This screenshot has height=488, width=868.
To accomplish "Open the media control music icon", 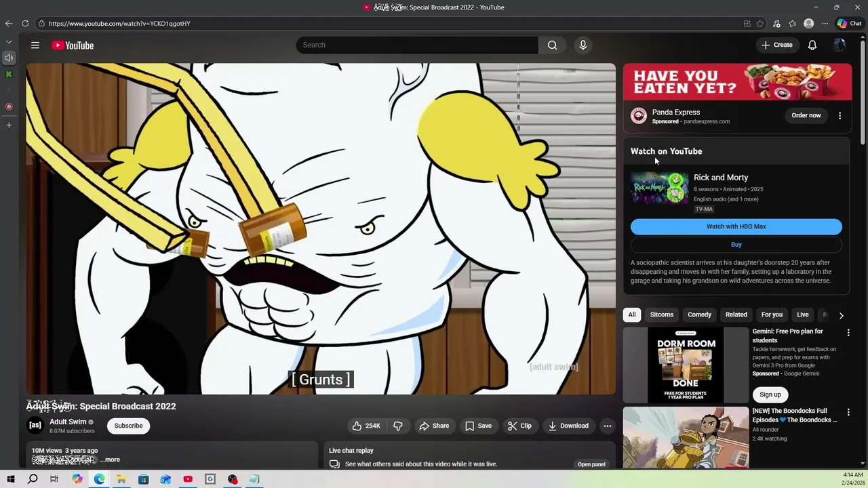I will [776, 24].
